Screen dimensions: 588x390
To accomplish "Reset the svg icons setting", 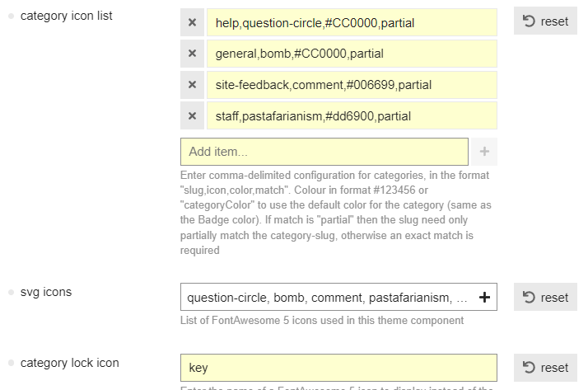I will (545, 297).
